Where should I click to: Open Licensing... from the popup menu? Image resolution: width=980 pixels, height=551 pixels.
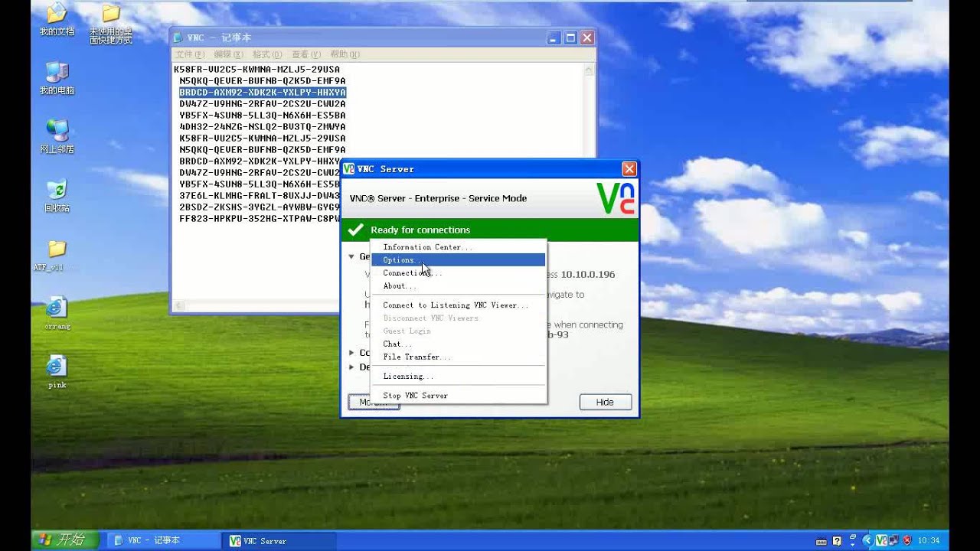coord(458,377)
